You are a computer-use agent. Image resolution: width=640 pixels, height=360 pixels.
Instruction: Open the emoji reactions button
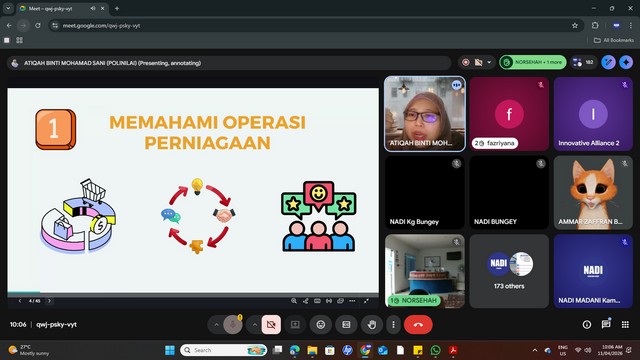click(321, 324)
